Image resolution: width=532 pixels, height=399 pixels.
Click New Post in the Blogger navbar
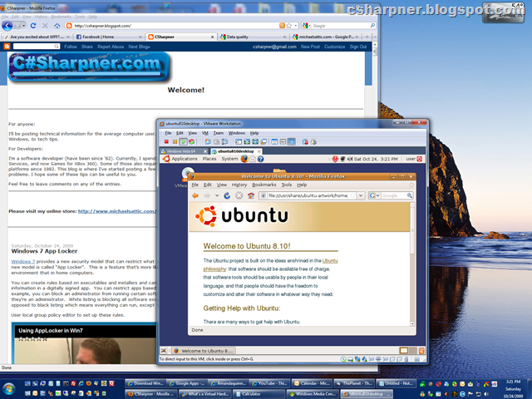point(310,47)
